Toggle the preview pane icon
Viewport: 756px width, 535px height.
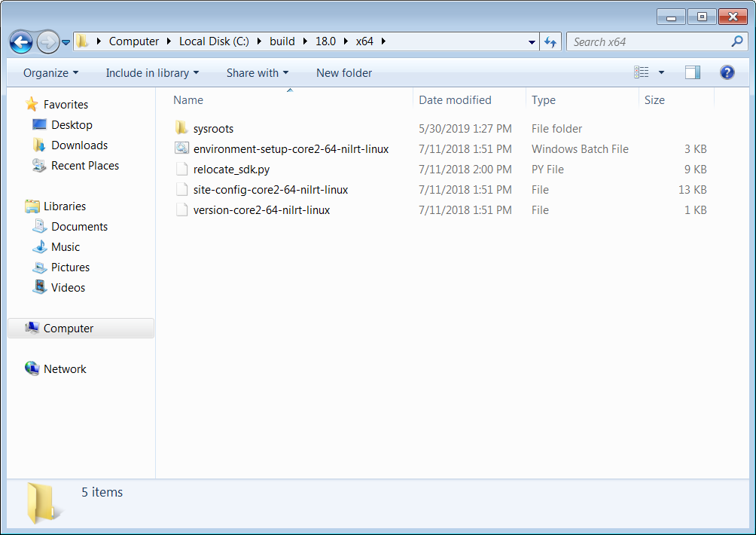click(692, 72)
